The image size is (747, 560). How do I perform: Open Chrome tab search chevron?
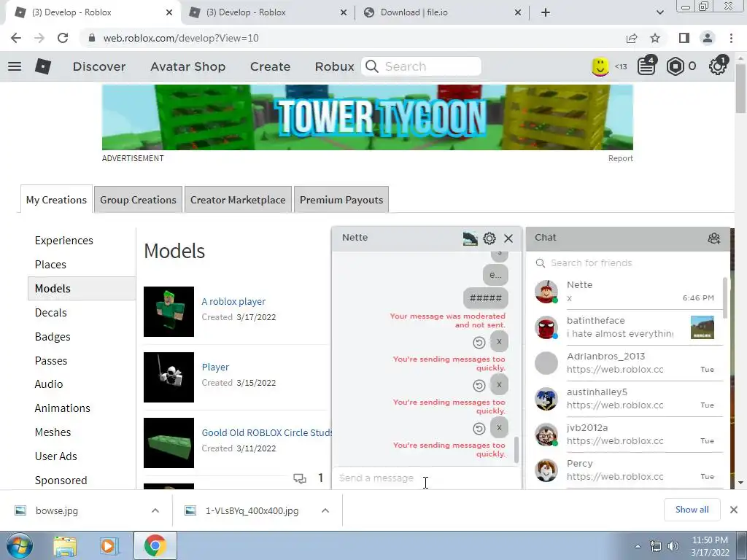pyautogui.click(x=659, y=12)
